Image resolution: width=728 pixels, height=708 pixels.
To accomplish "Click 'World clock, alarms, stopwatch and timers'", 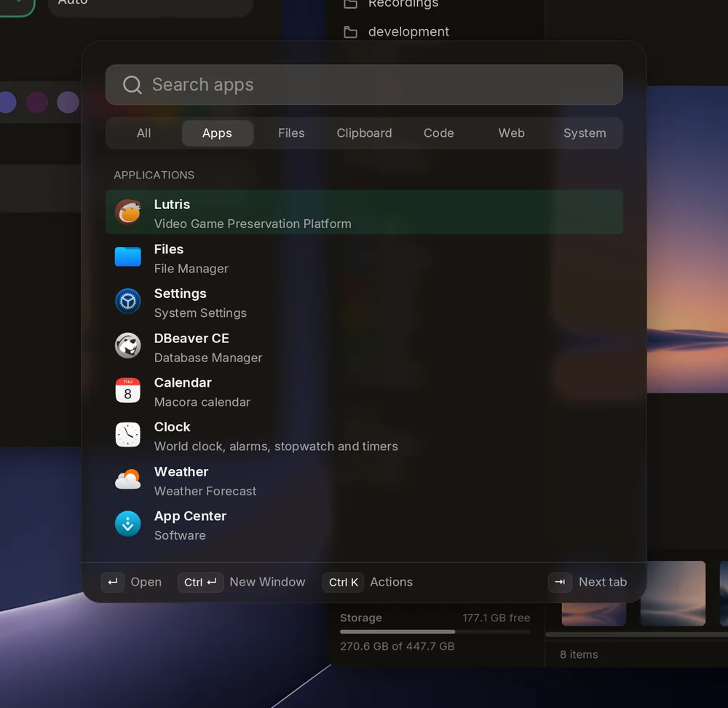I will click(276, 447).
